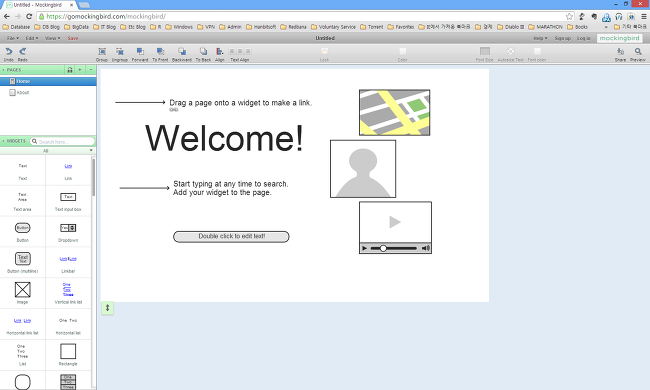The width and height of the screenshot is (650, 390).
Task: Select the Rectangle widget
Action: coord(68,356)
